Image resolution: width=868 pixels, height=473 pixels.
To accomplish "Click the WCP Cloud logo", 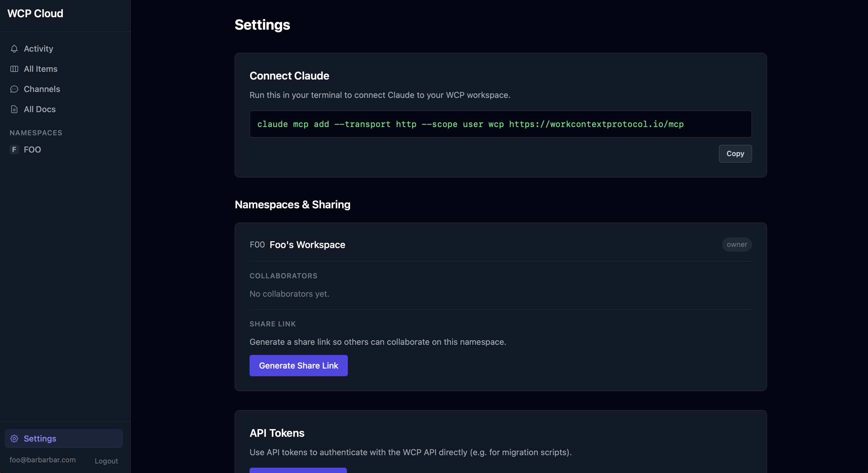I will click(x=35, y=13).
